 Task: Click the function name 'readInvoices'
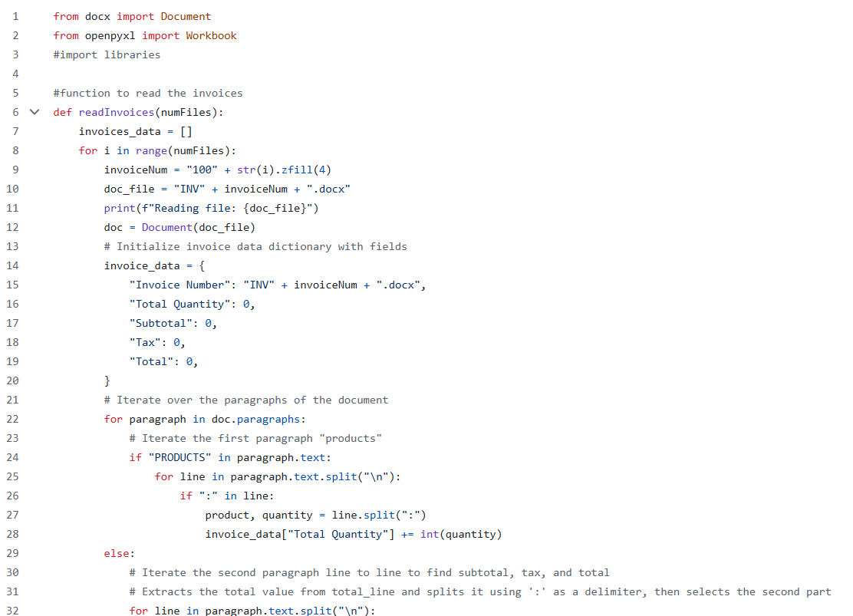(x=117, y=112)
